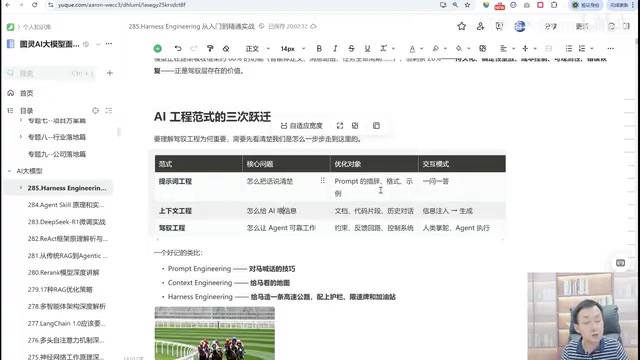Viewport: 640px width, 360px height.
Task: Apply the background fill bucket color
Action: click(x=459, y=49)
